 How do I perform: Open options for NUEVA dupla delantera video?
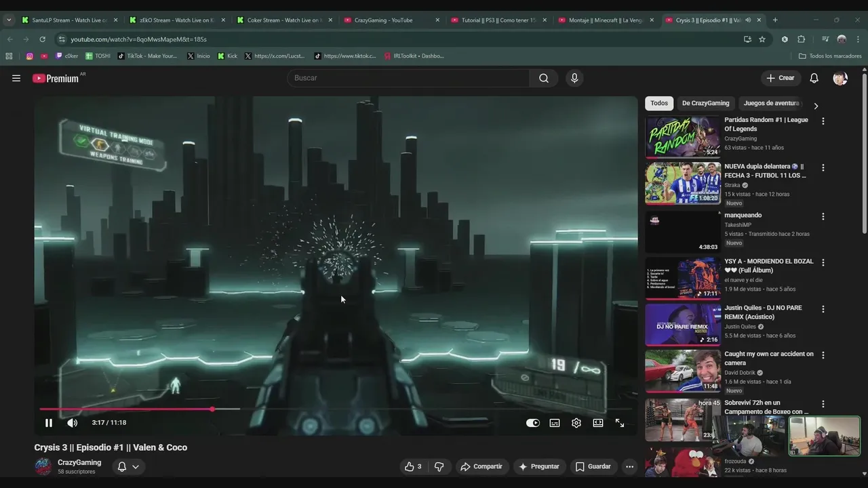coord(823,167)
